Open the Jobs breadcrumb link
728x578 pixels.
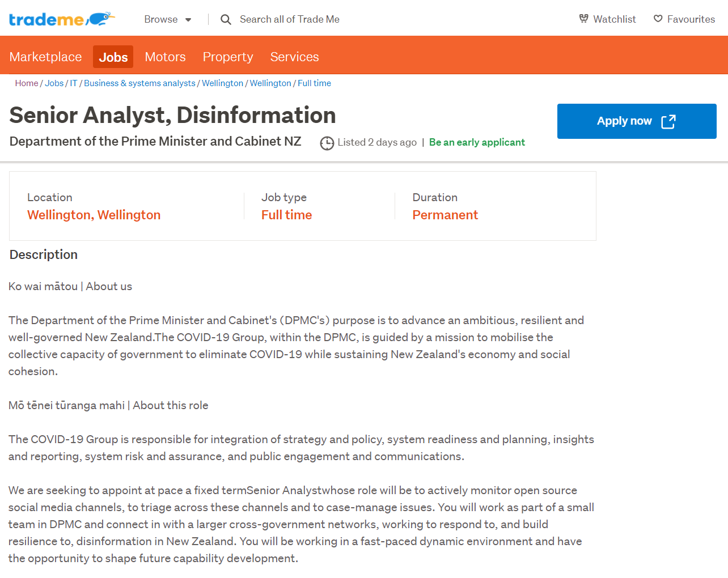click(54, 83)
